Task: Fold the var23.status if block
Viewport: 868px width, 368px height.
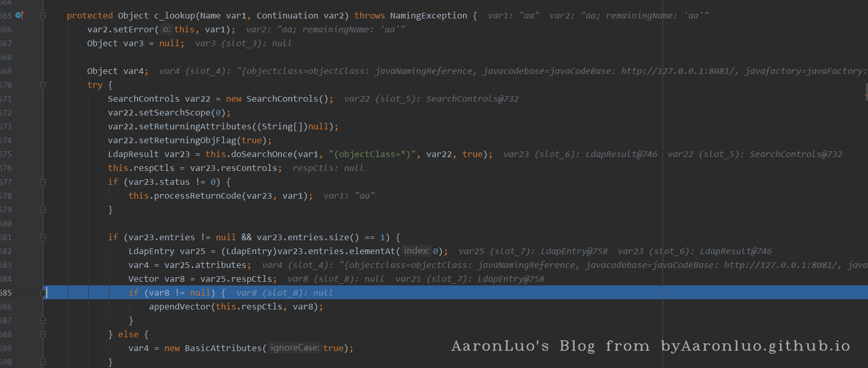Action: 43,182
